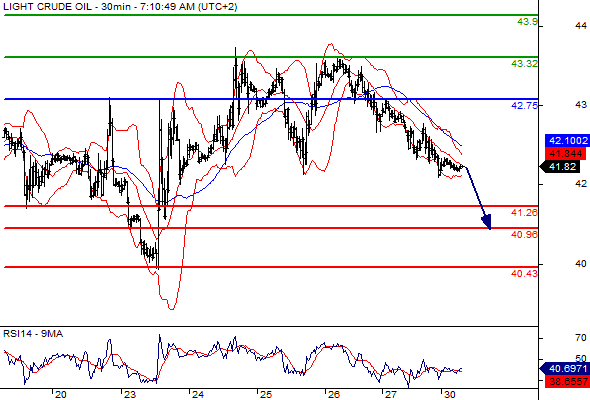The width and height of the screenshot is (590, 400).
Task: Select the 40.96 support level label
Action: pyautogui.click(x=524, y=235)
